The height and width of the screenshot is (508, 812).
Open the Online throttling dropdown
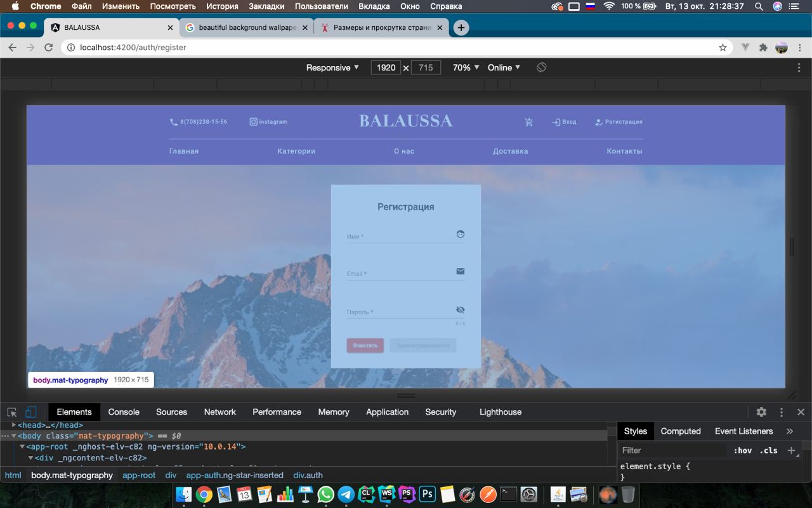(x=504, y=67)
